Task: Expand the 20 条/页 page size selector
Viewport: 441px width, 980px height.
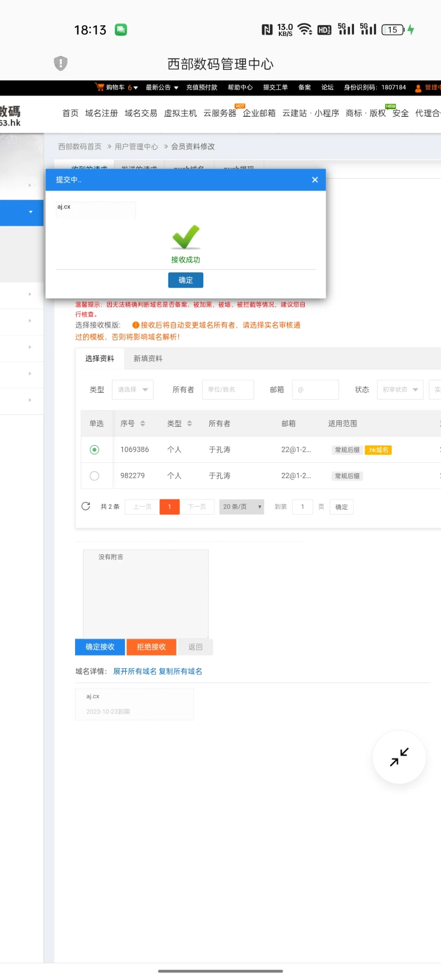Action: [x=242, y=507]
